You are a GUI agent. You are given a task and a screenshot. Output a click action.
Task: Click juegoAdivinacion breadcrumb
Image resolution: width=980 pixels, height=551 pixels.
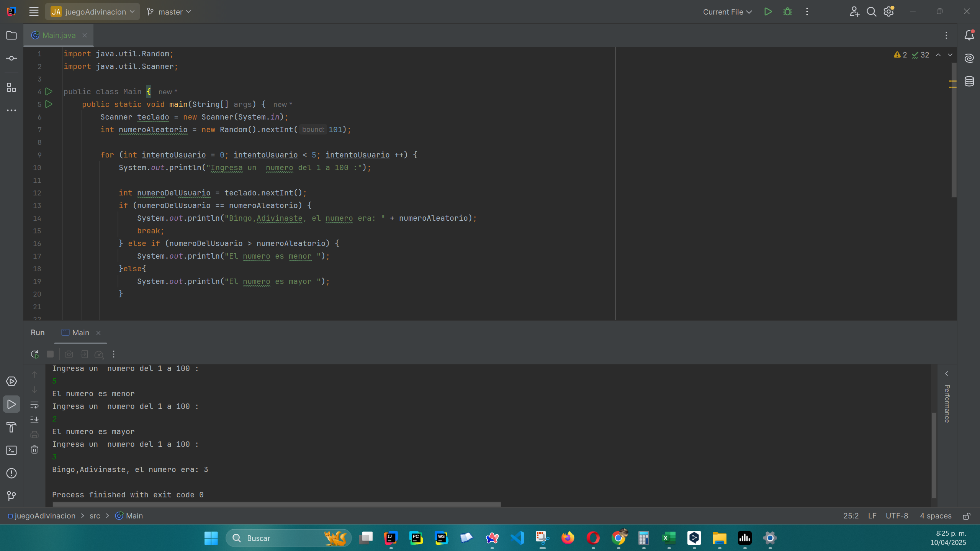pos(42,516)
